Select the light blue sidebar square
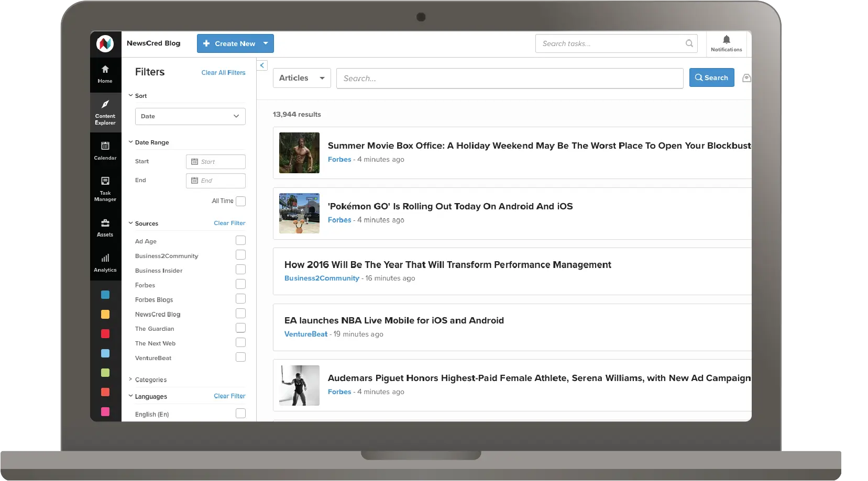868x481 pixels. (x=105, y=353)
